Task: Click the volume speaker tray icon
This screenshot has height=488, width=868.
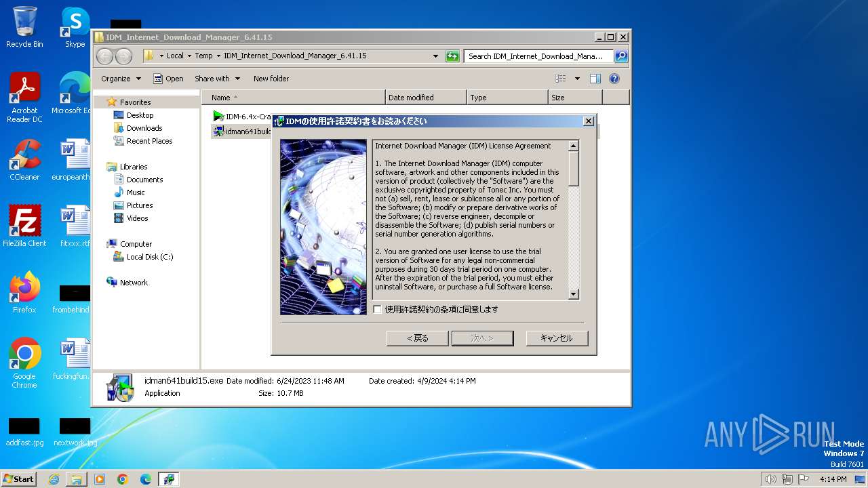Action: (771, 479)
